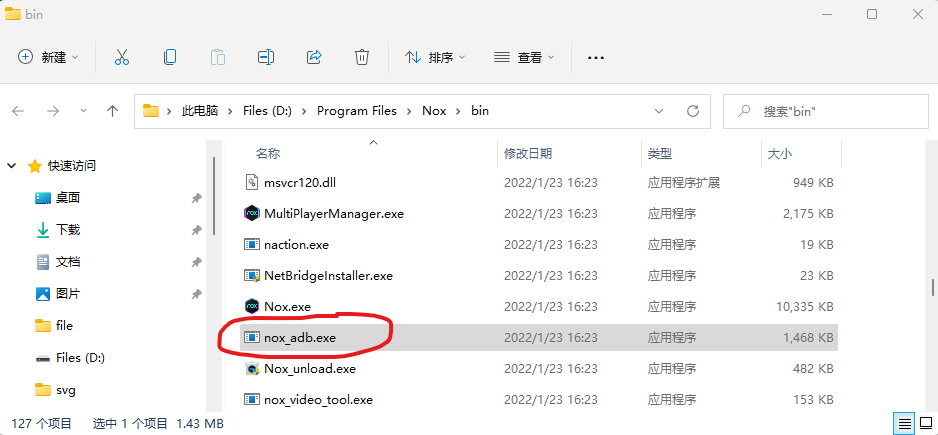938x435 pixels.
Task: Click the Paste clipboard icon
Action: coord(218,57)
